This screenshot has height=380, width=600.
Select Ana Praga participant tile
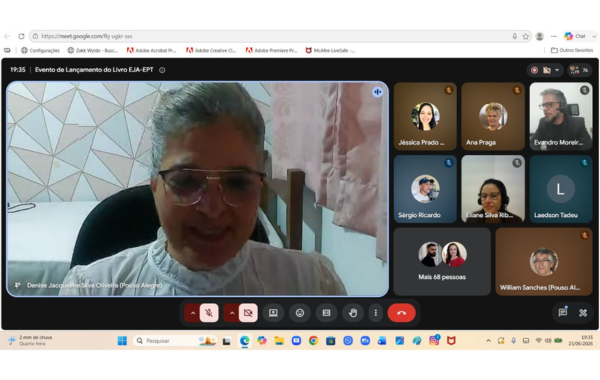point(493,116)
